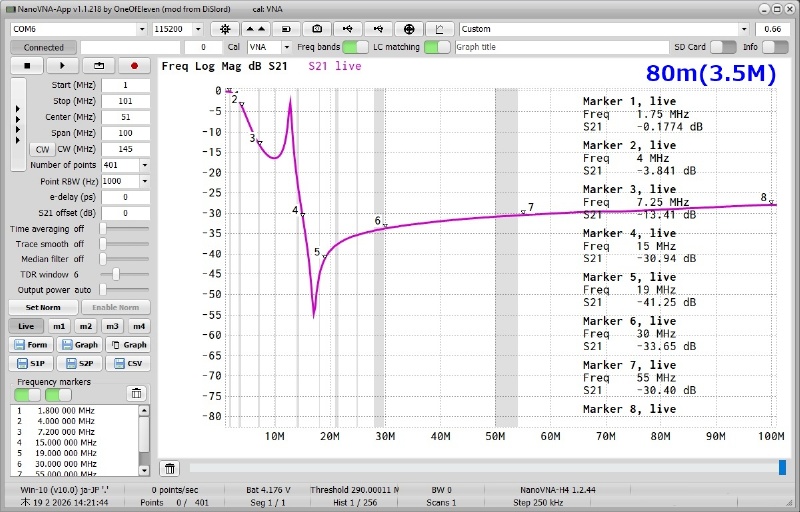
Task: Expand the Number of points dropdown
Action: click(x=144, y=165)
